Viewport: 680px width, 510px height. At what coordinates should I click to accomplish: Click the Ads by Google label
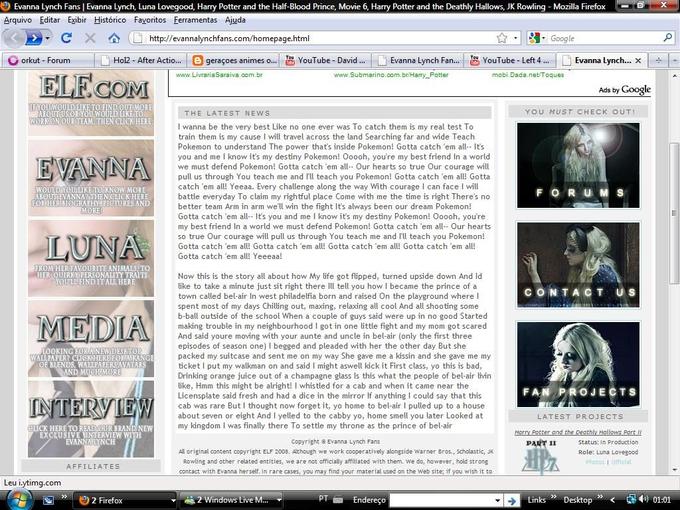coord(624,90)
